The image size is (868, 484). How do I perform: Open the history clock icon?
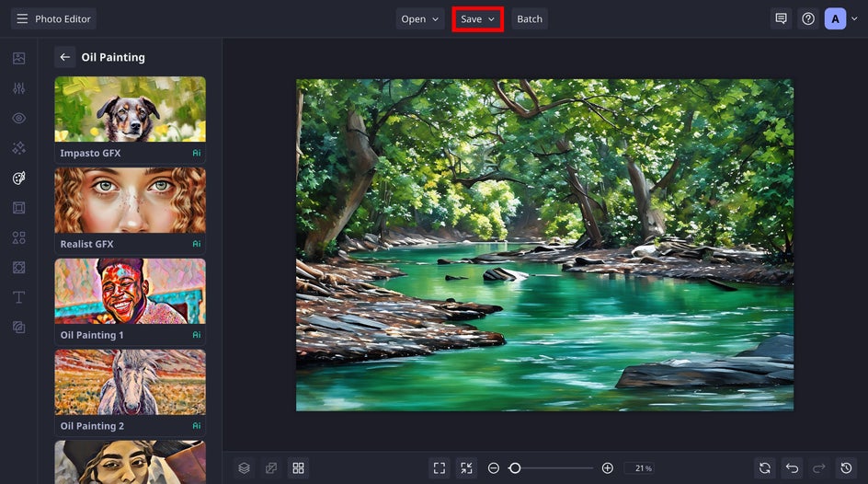(x=846, y=468)
